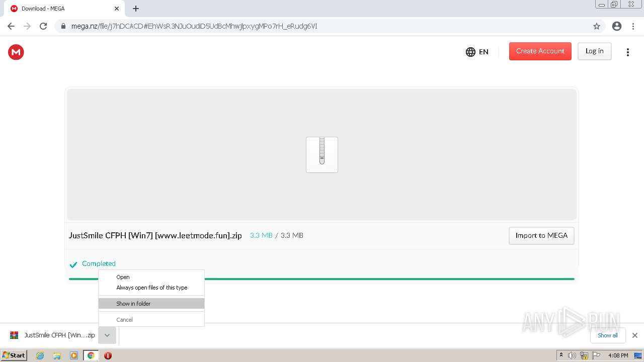Screen dimensions: 644x362
Task: Open Windows Explorer folder from taskbar
Action: coord(57,355)
